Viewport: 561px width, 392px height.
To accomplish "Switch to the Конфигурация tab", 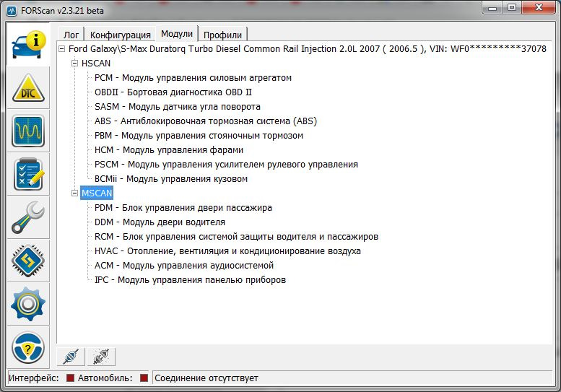I will [120, 35].
